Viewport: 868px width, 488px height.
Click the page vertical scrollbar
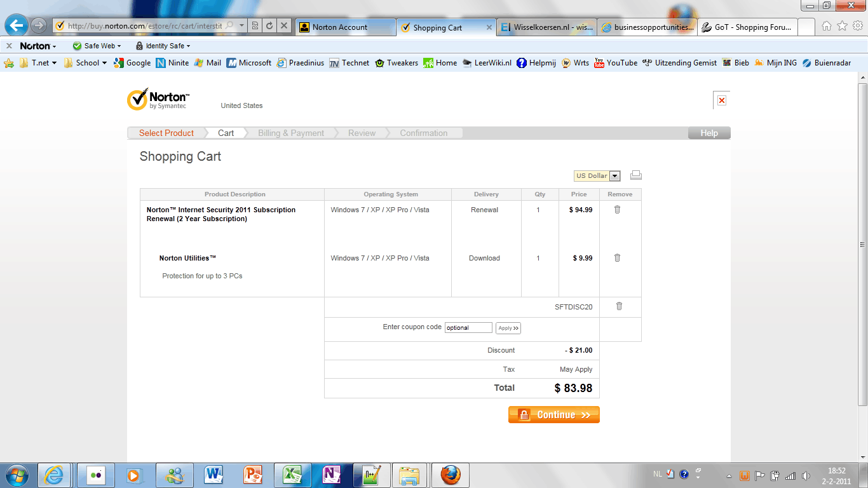pyautogui.click(x=862, y=245)
